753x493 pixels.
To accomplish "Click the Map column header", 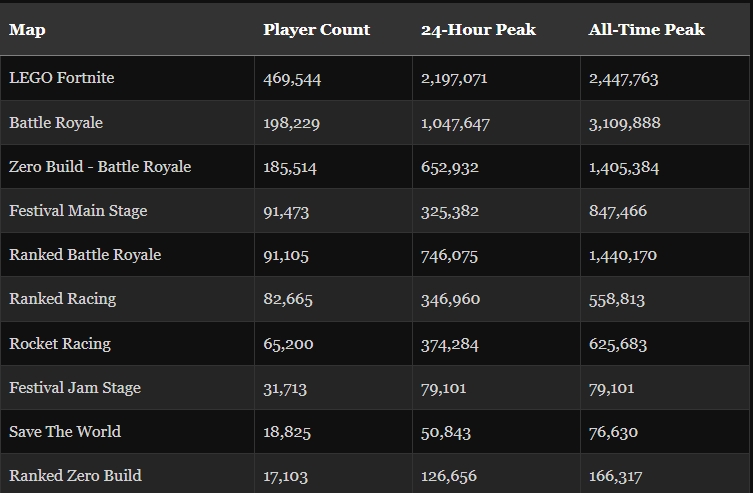I will pyautogui.click(x=27, y=30).
